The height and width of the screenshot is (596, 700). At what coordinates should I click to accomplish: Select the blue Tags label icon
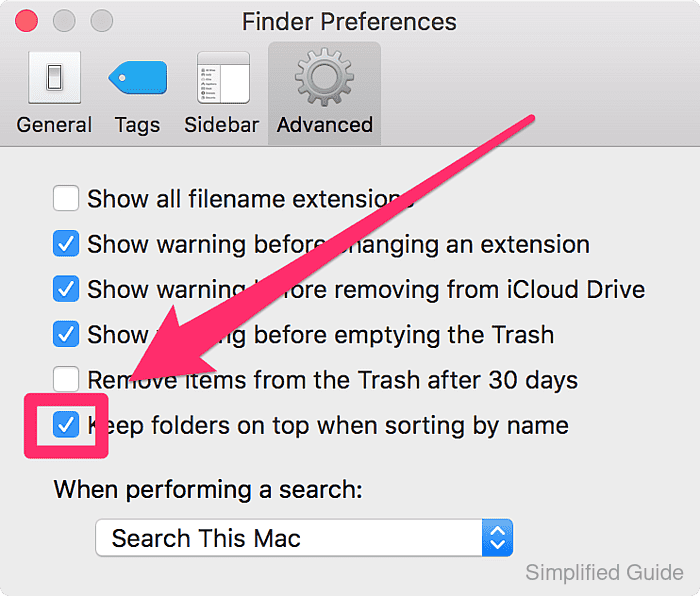[138, 78]
